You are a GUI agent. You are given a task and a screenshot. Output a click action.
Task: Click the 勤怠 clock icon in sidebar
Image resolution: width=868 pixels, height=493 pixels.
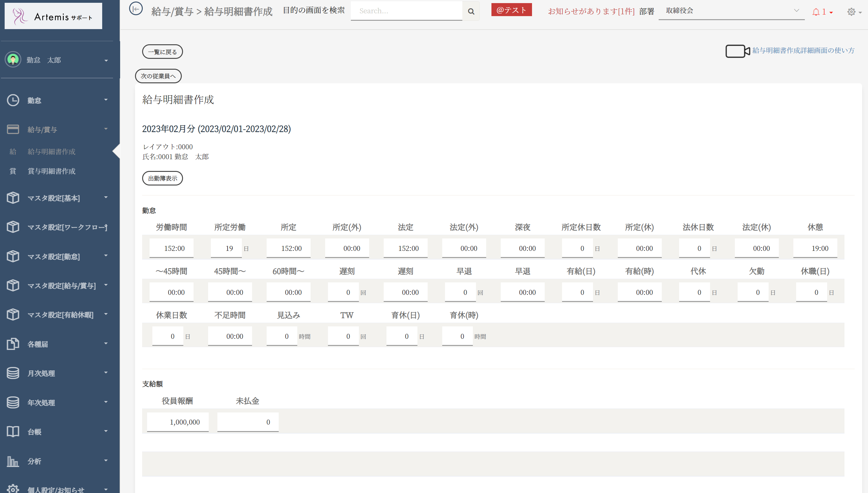pyautogui.click(x=13, y=100)
